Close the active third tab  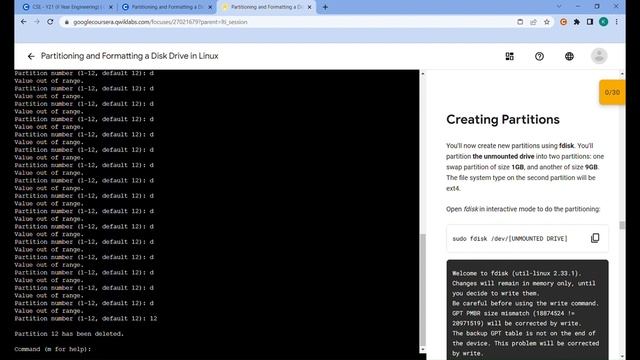point(309,7)
